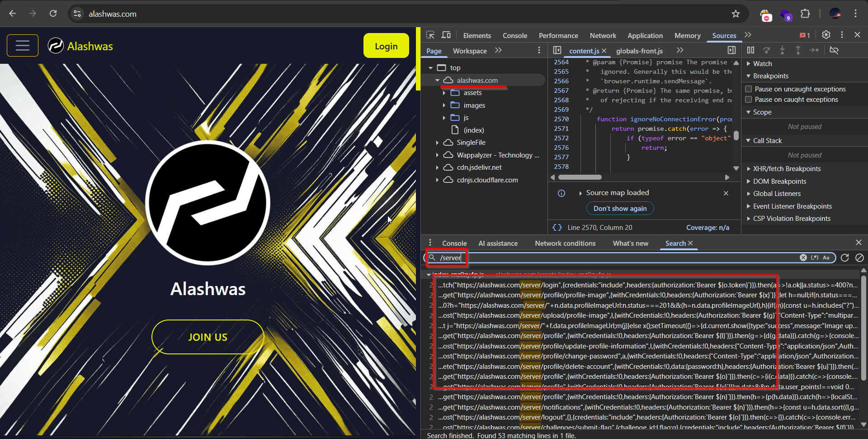Click the yellow Login button
Screen dimensions: 868x439
pos(386,46)
